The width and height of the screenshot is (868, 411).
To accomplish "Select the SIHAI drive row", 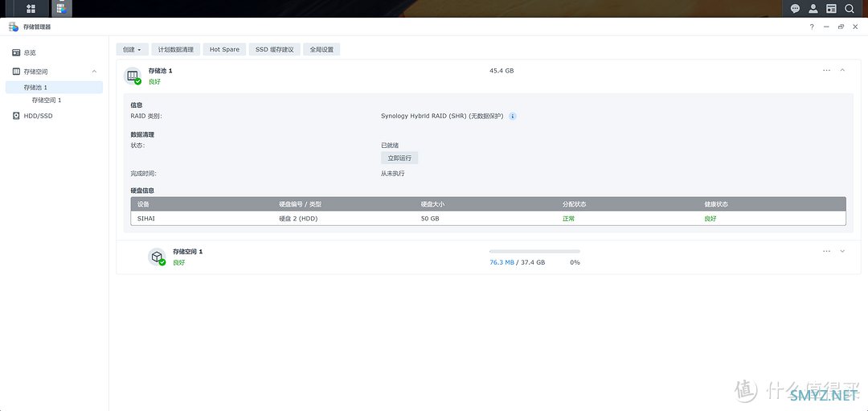I will click(x=489, y=218).
